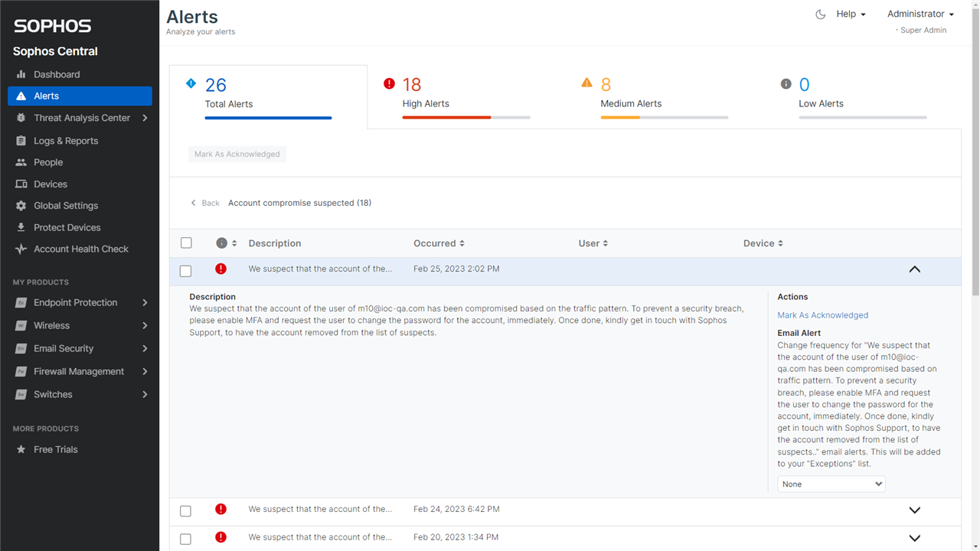Click the Alerts warning triangle icon in sidebar

click(21, 96)
